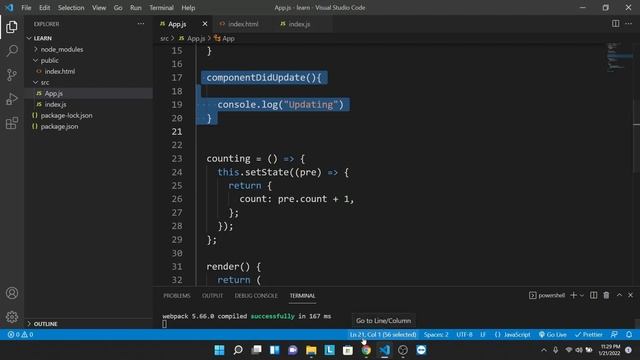The width and height of the screenshot is (640, 360).
Task: Close the terminal panel
Action: point(631,295)
